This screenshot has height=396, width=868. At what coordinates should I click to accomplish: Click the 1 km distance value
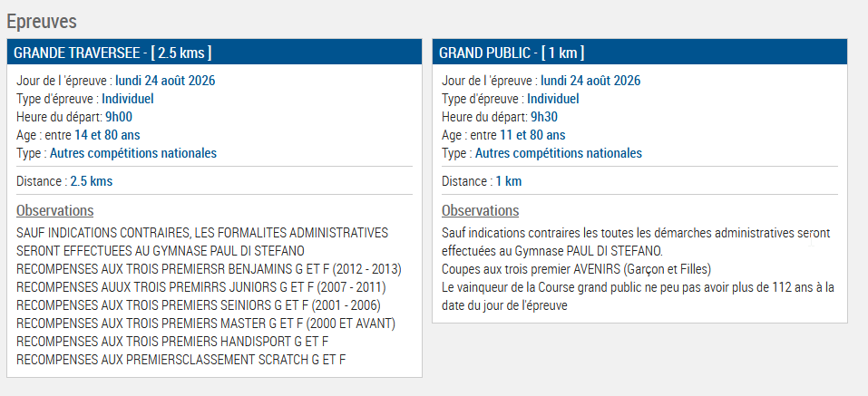coord(508,181)
